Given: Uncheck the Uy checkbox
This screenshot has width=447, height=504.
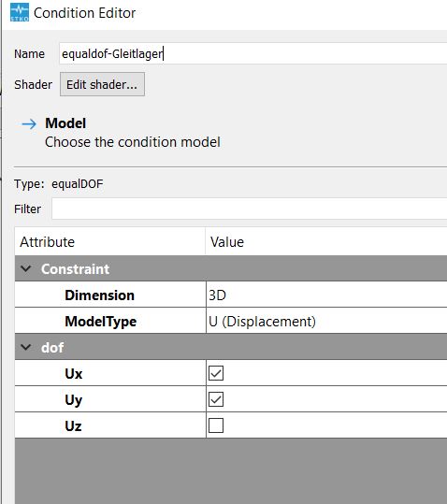Looking at the screenshot, I should [x=216, y=399].
